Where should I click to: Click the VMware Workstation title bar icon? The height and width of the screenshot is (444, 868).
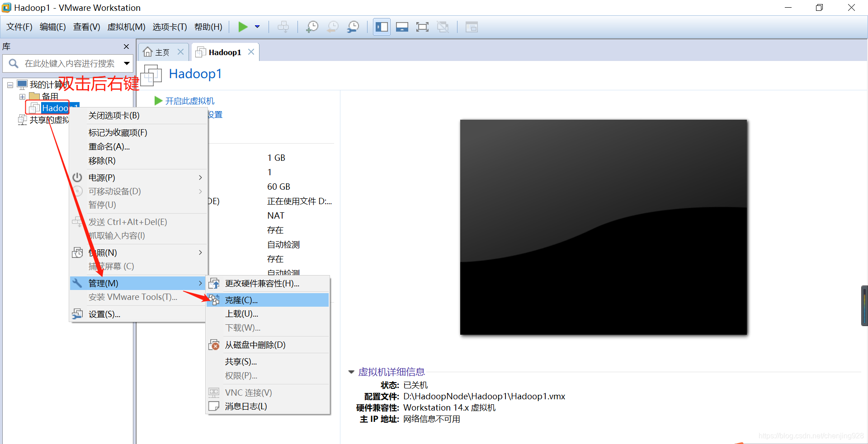coord(6,8)
